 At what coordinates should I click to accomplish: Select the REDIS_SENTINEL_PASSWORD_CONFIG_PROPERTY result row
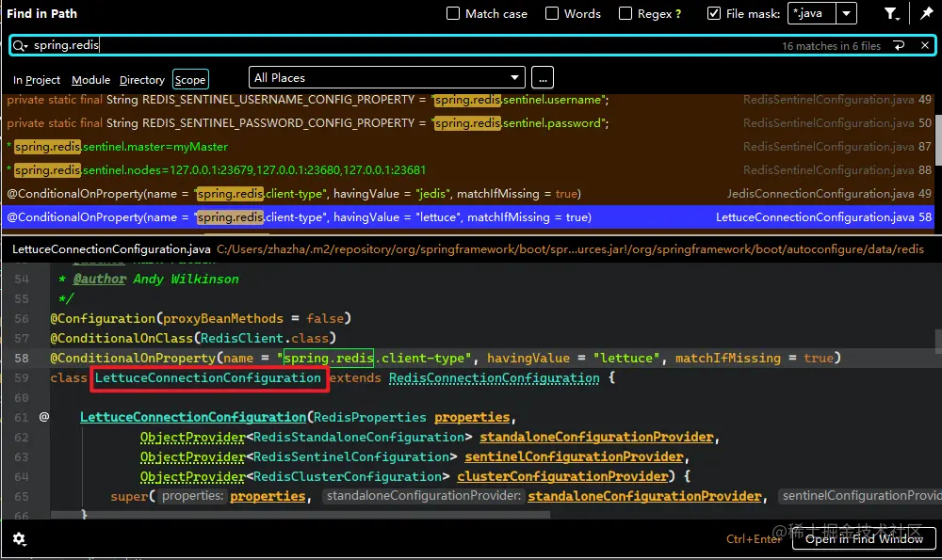click(468, 123)
